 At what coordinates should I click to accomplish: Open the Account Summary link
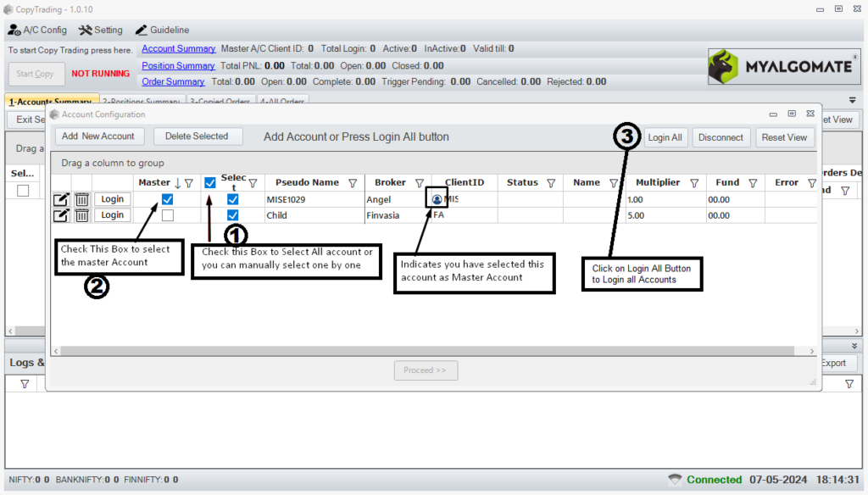178,49
